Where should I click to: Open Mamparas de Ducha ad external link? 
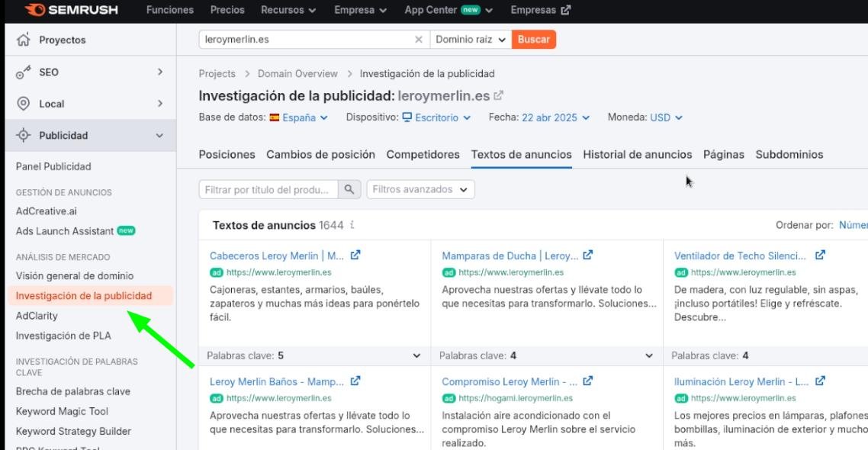[587, 256]
